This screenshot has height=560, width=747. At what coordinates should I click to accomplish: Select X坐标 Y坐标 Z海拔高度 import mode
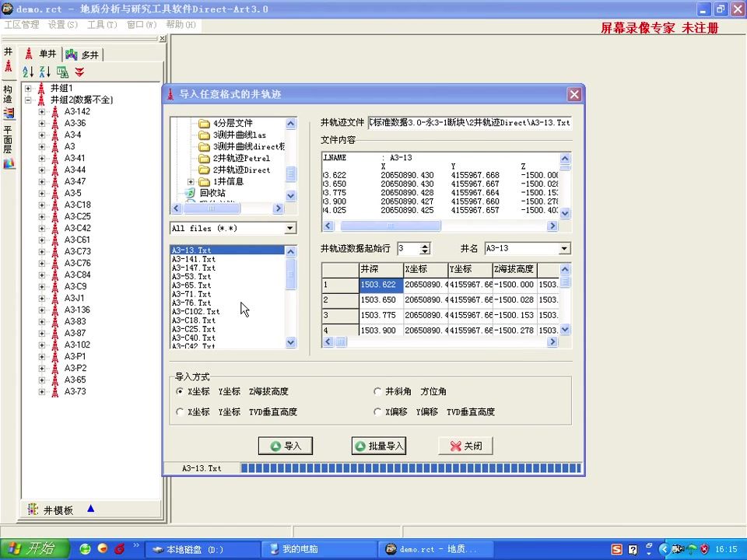(x=180, y=391)
